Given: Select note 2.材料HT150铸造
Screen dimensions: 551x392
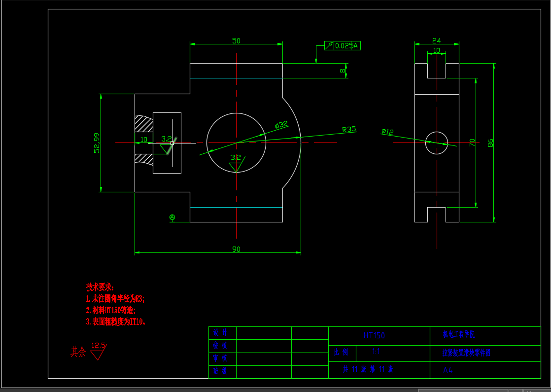Looking at the screenshot, I should 111,310.
